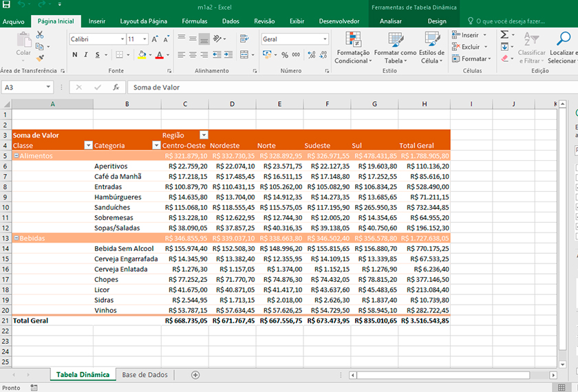Click the Localizar e Selecionar magnifier icon
Screen dimensions: 578x392
click(x=564, y=39)
